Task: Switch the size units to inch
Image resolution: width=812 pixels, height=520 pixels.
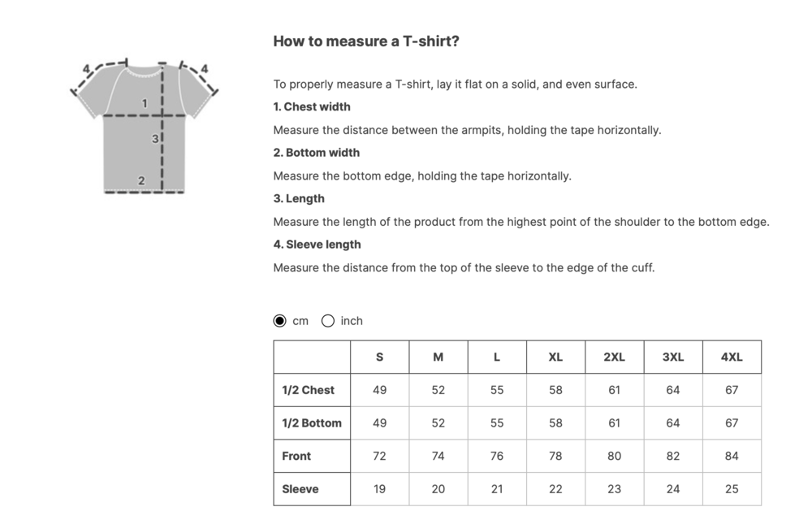Action: [x=328, y=321]
